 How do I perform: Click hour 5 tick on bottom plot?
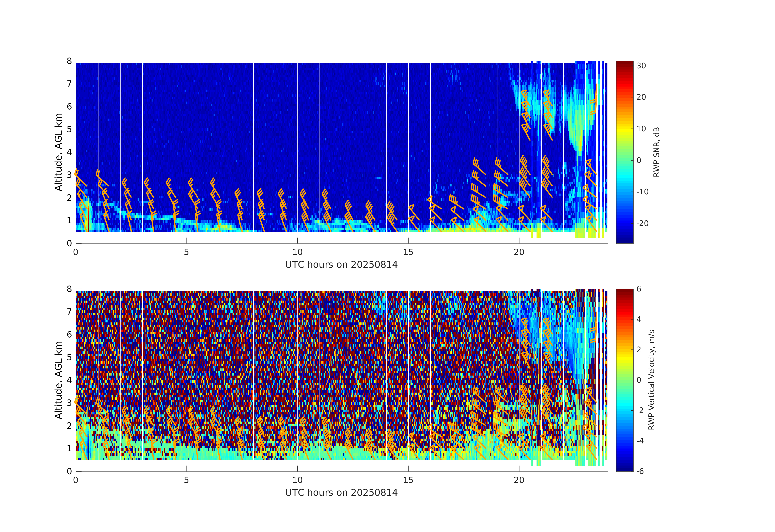[x=186, y=480]
